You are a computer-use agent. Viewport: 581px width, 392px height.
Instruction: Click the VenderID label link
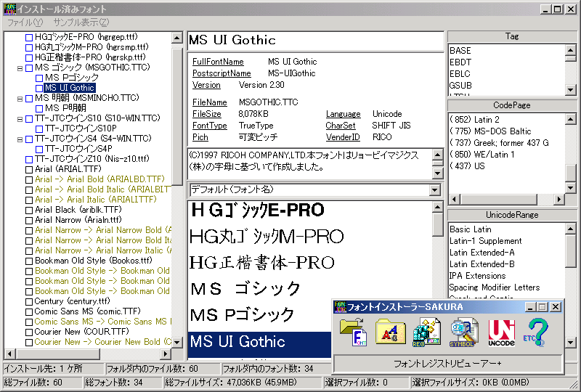tap(343, 137)
